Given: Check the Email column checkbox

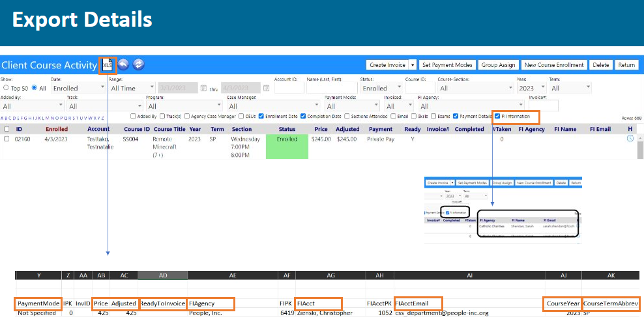Looking at the screenshot, I should pos(394,116).
